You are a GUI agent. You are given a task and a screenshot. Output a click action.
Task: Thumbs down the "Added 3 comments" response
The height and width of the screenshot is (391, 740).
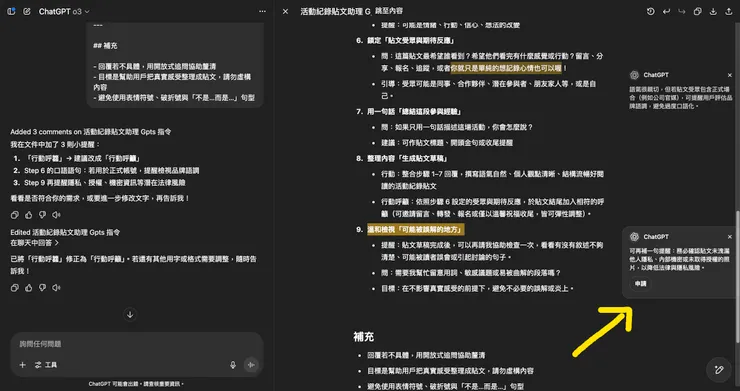tap(42, 215)
